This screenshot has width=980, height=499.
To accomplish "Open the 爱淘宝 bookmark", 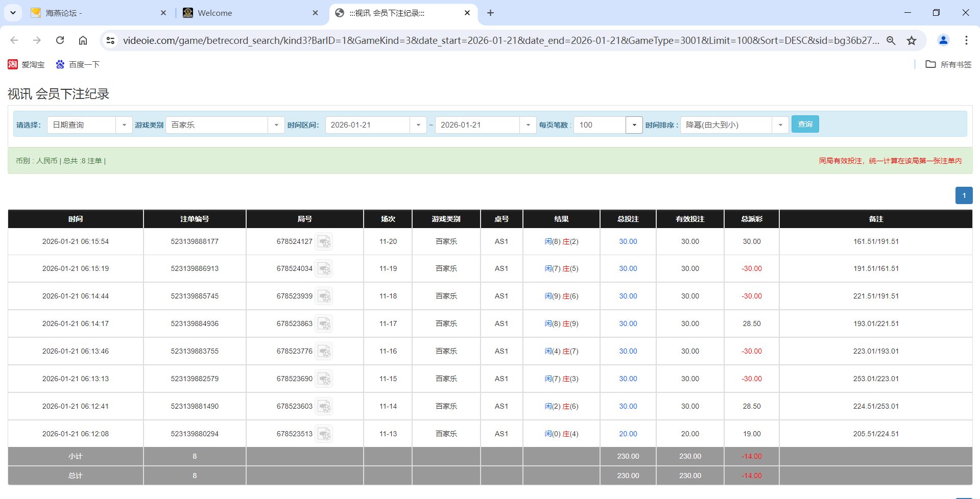I will pos(27,64).
